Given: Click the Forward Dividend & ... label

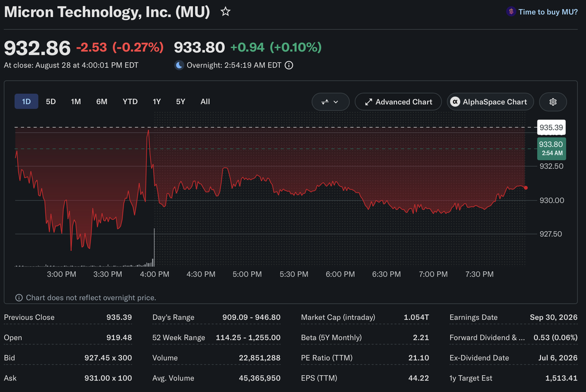Looking at the screenshot, I should [x=487, y=338].
